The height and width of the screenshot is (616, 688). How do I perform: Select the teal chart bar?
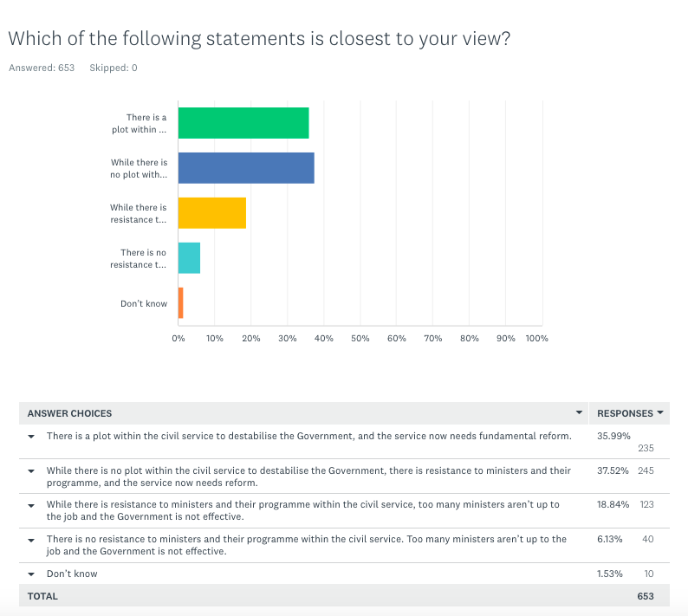point(189,258)
